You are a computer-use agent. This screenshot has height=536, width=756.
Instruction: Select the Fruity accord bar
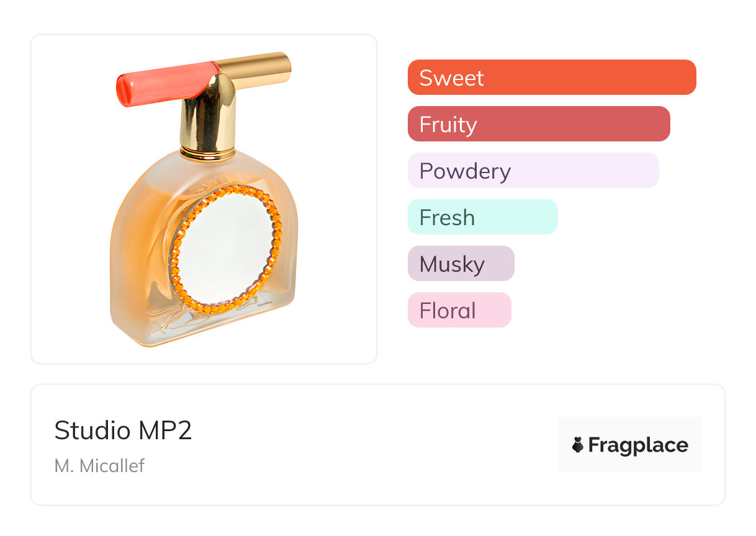(538, 124)
